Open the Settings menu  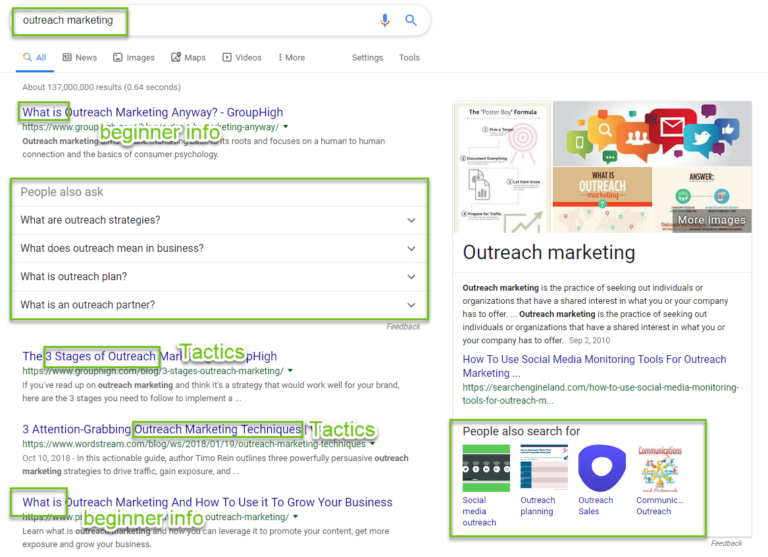[x=367, y=58]
